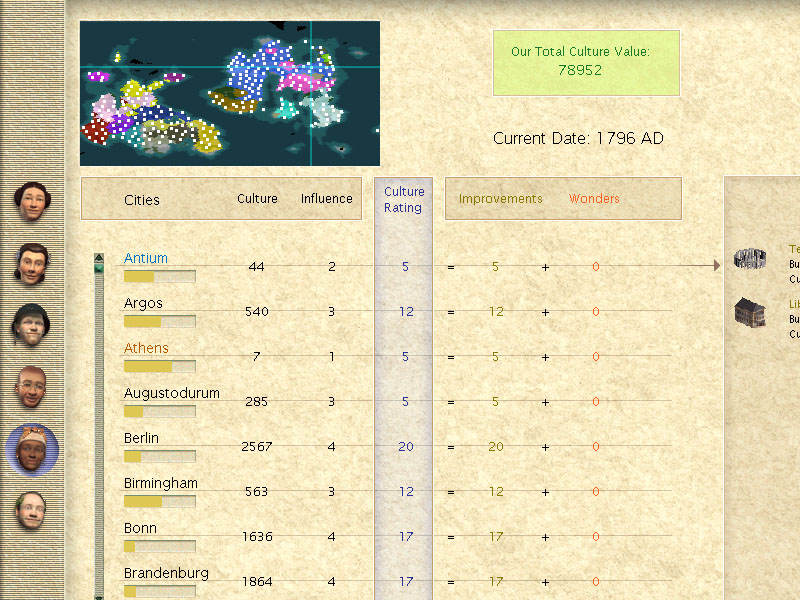Open the Foreign advisor with glasses
The image size is (800, 600).
coord(32,387)
